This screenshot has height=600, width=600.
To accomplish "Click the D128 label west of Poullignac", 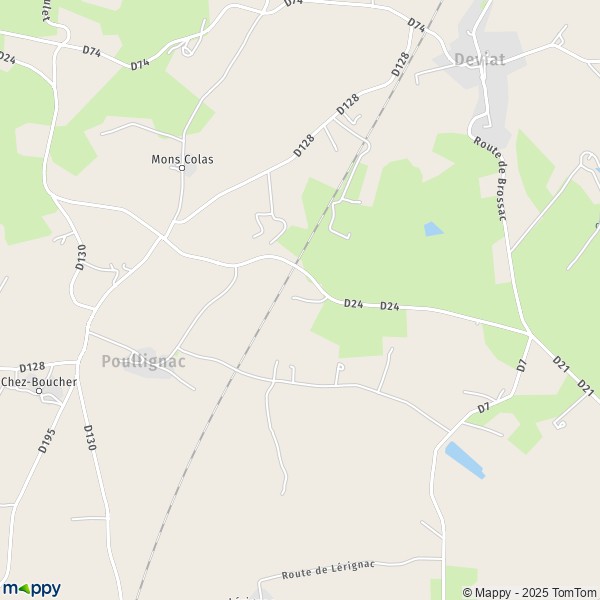I will (32, 367).
